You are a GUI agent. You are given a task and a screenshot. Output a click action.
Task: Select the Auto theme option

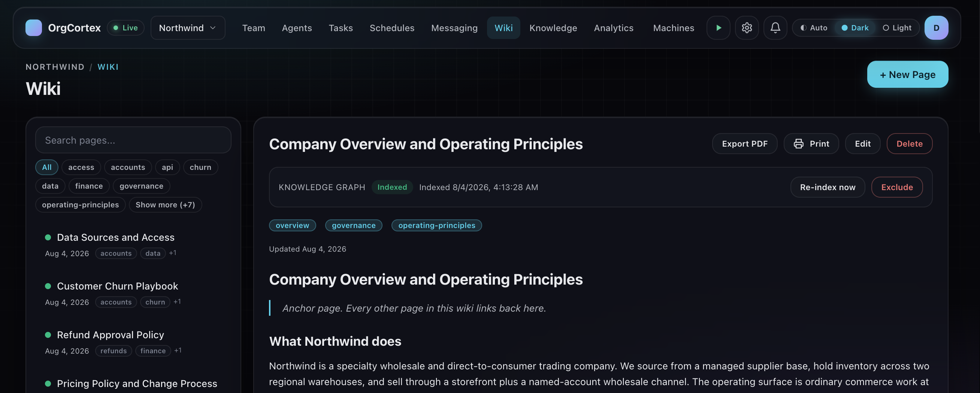(814, 28)
